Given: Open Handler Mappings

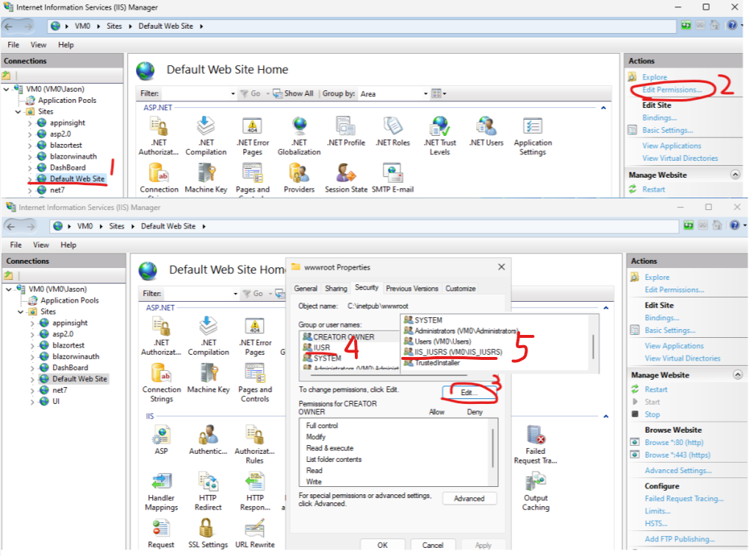Looking at the screenshot, I should click(161, 488).
